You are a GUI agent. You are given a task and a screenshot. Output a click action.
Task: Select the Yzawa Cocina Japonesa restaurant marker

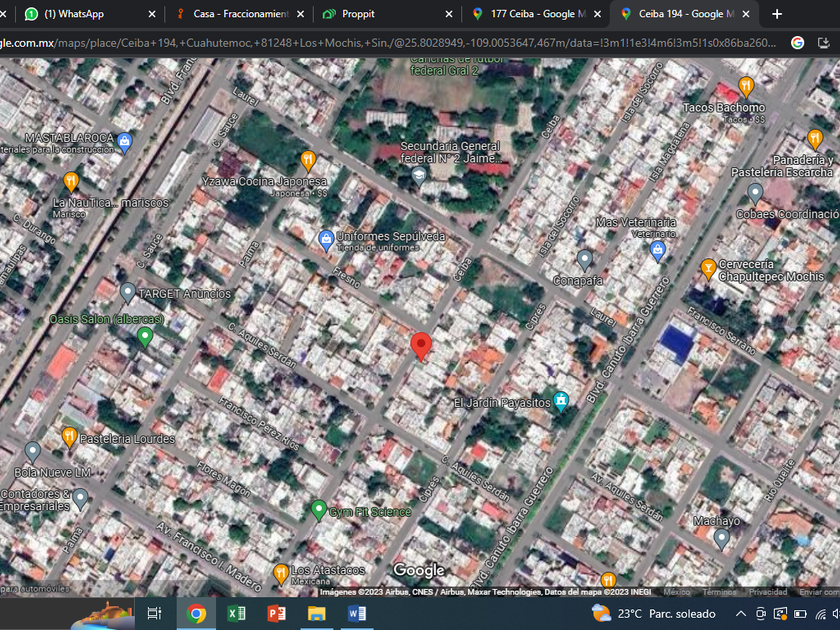point(308,160)
